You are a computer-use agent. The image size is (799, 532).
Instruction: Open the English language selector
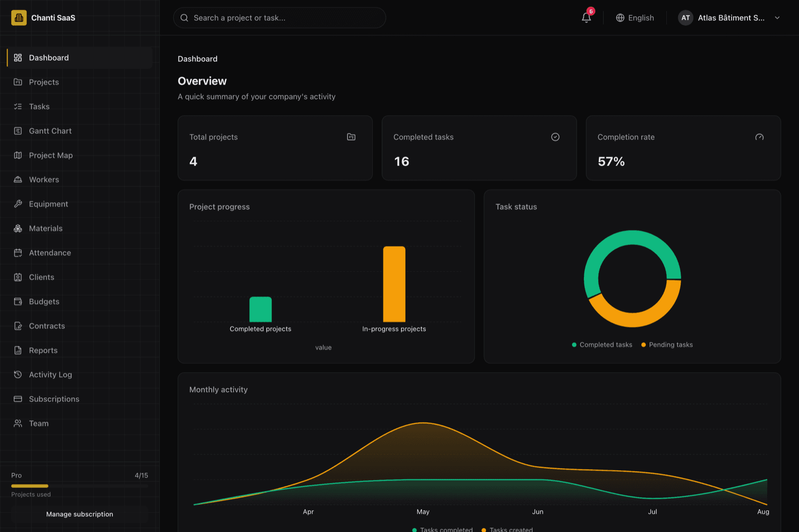[x=635, y=18]
